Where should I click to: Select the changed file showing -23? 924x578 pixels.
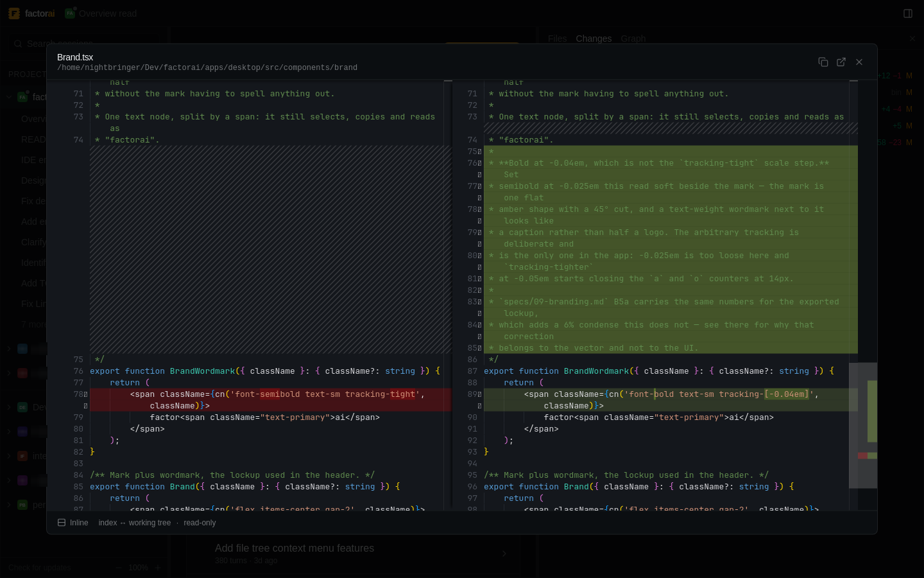click(895, 143)
